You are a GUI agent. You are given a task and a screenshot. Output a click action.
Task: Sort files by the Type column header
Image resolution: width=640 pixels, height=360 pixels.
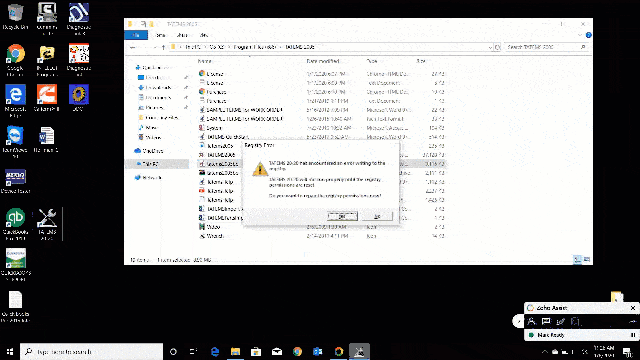[x=371, y=61]
